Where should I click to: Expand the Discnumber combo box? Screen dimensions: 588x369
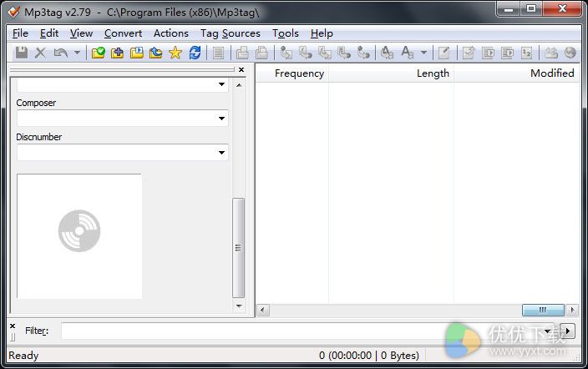pos(221,153)
